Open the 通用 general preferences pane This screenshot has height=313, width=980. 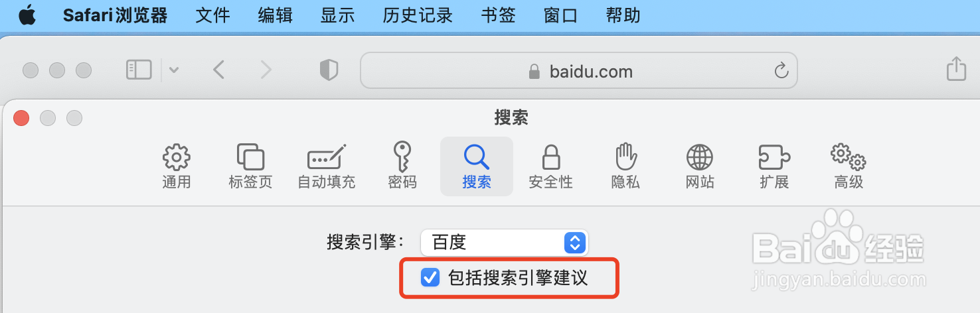coord(177,166)
